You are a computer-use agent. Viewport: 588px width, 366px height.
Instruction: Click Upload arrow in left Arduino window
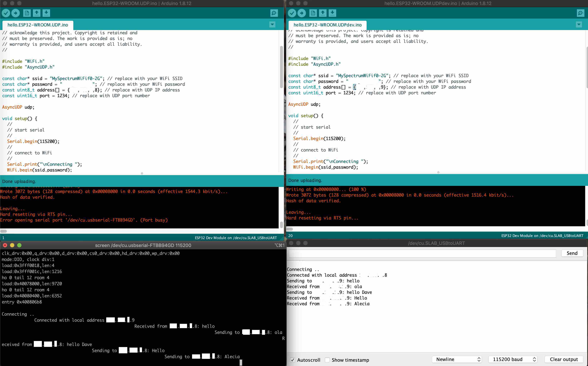point(16,13)
